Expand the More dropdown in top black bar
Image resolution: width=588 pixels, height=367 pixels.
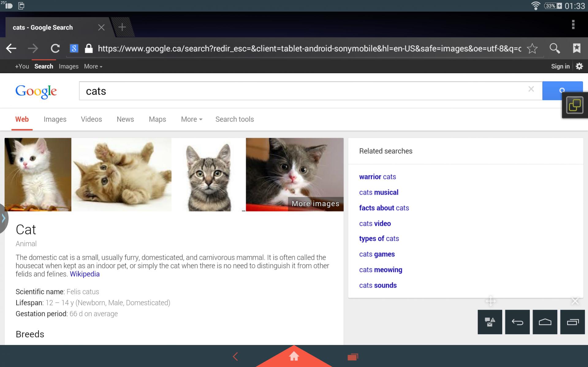[93, 66]
